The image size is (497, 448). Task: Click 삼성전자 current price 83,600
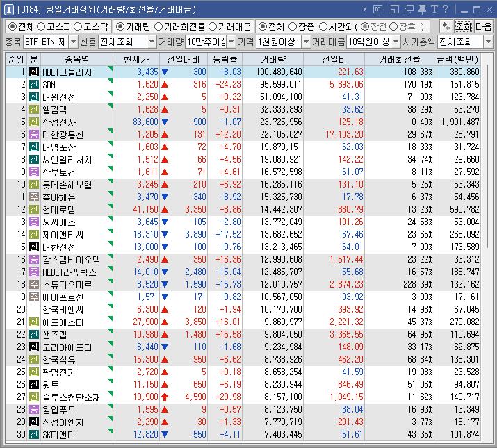tap(145, 122)
